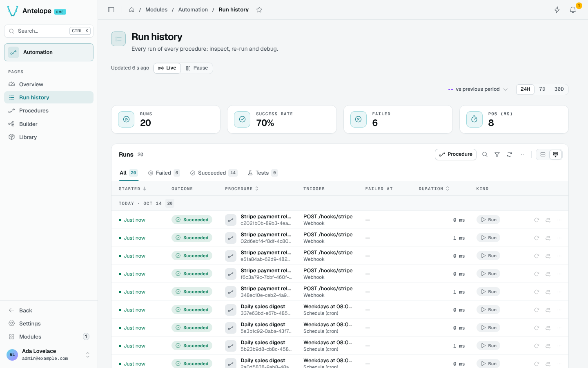Re-run the 02d6ebf4 Stripe payment run
The height and width of the screenshot is (368, 588).
pyautogui.click(x=537, y=238)
